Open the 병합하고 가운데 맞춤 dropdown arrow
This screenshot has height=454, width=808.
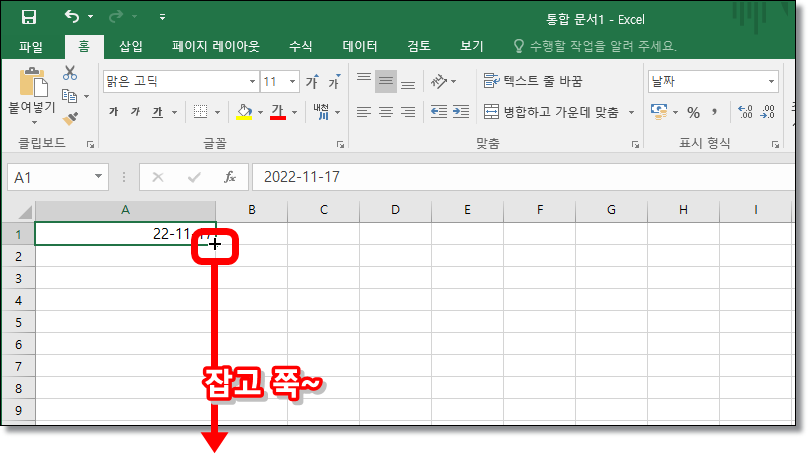point(631,112)
